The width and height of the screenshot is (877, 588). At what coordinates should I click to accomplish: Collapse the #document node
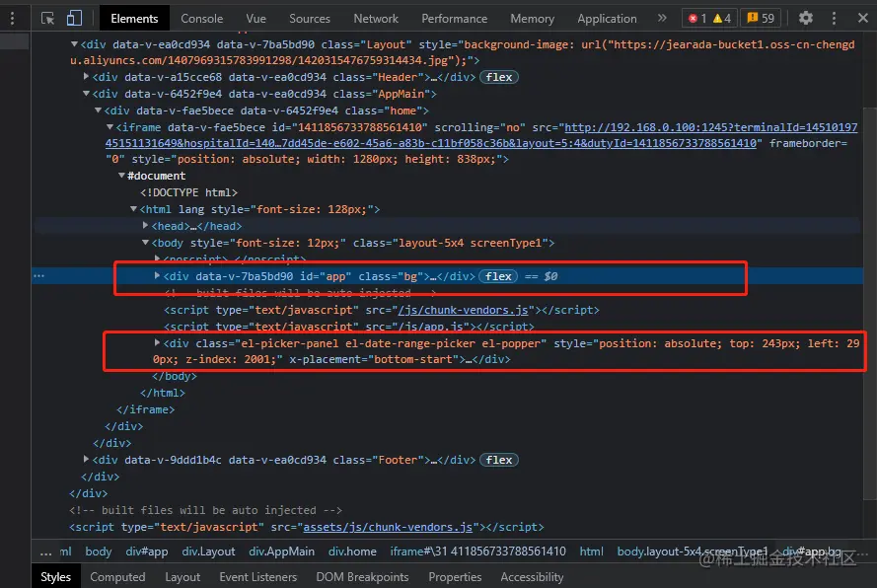click(121, 175)
